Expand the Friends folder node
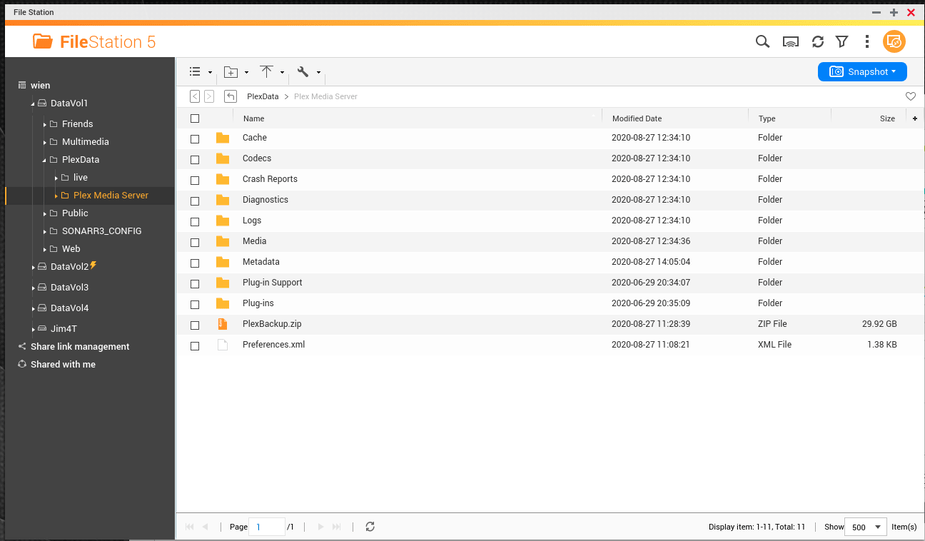925x541 pixels. click(x=45, y=125)
